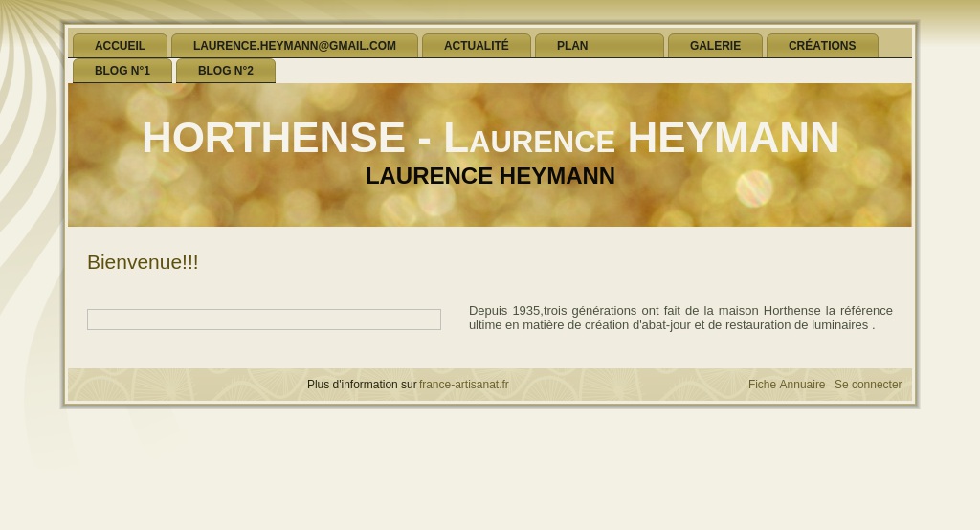The height and width of the screenshot is (530, 980).
Task: Select the GALERIE tab
Action: (715, 46)
